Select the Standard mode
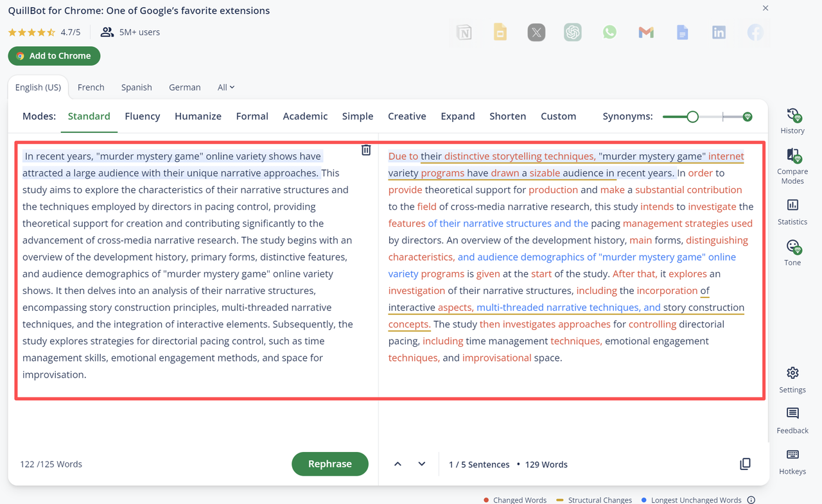Image resolution: width=822 pixels, height=504 pixels. click(89, 116)
